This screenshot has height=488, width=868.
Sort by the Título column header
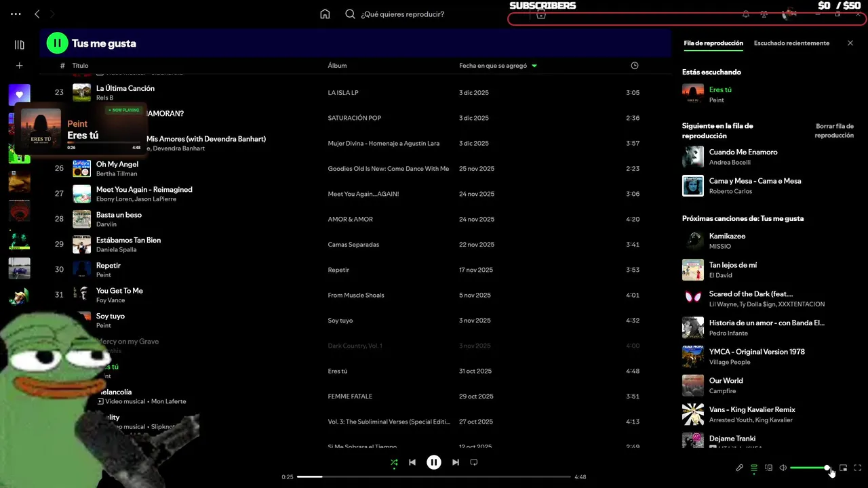point(80,66)
